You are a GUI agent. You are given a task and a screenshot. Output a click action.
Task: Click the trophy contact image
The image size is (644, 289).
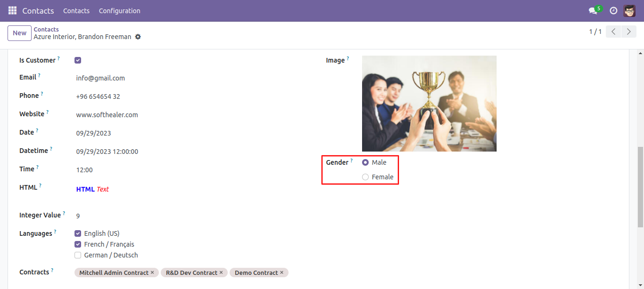click(429, 104)
